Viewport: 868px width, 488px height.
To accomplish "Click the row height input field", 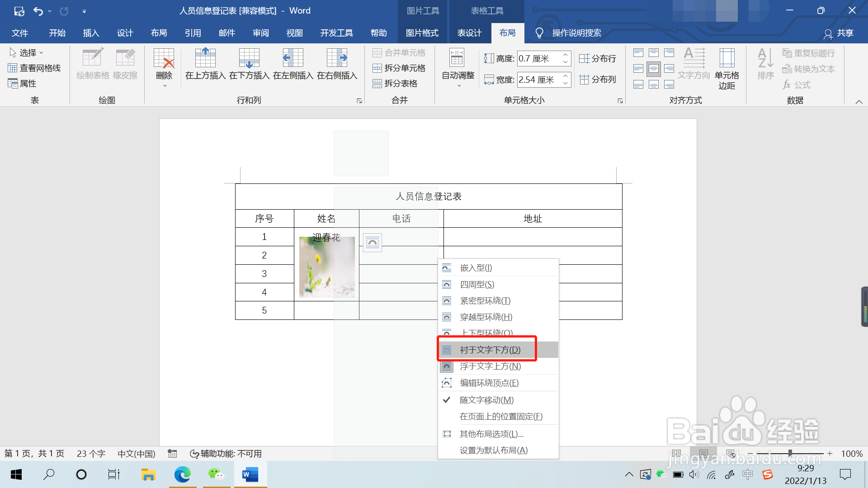I will coord(539,59).
